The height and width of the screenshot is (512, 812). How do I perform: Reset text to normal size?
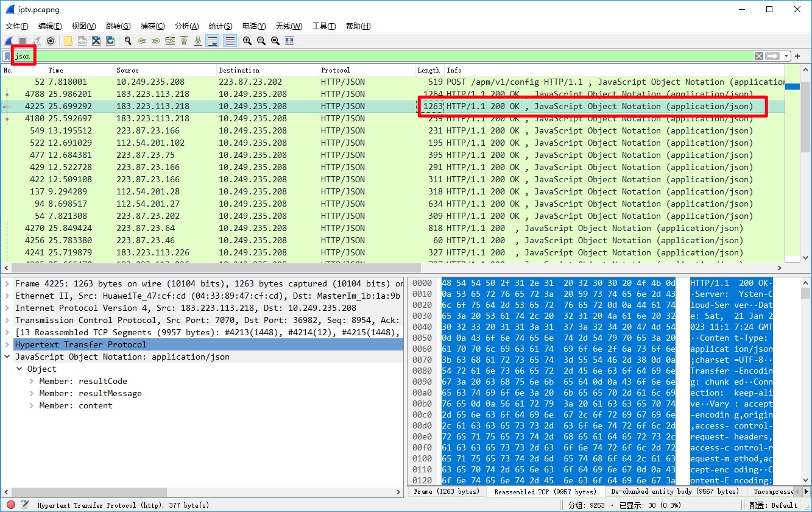coord(275,41)
